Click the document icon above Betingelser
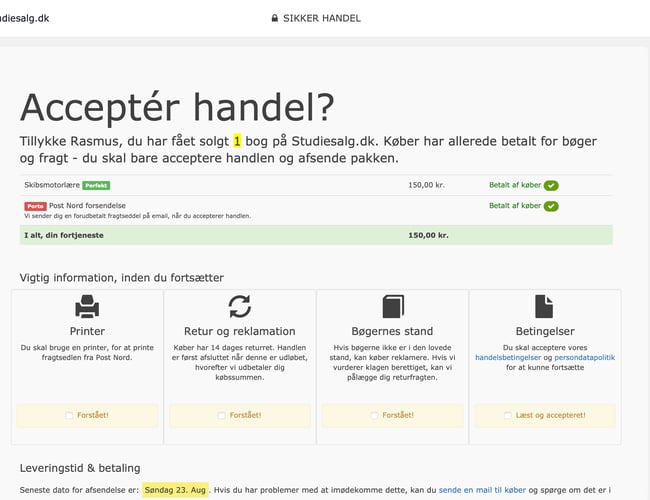This screenshot has width=650, height=500. point(544,306)
